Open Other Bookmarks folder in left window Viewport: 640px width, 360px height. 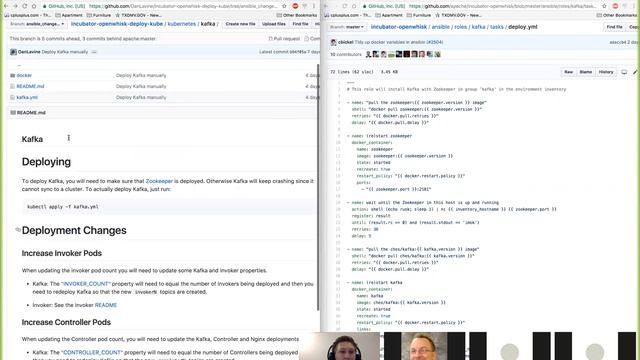pyautogui.click(x=297, y=15)
